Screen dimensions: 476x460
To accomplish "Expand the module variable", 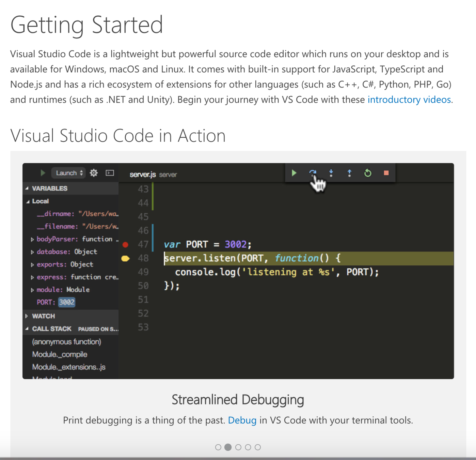I will (x=32, y=290).
